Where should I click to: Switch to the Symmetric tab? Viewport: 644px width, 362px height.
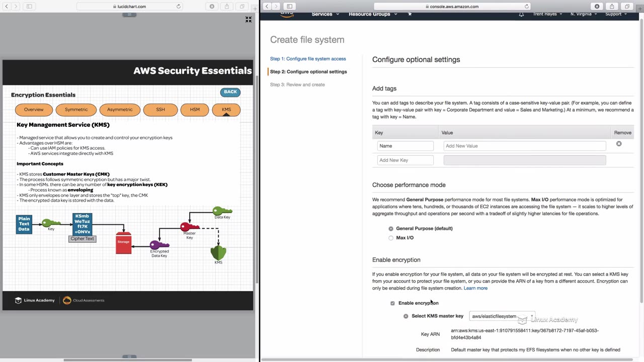pyautogui.click(x=76, y=110)
